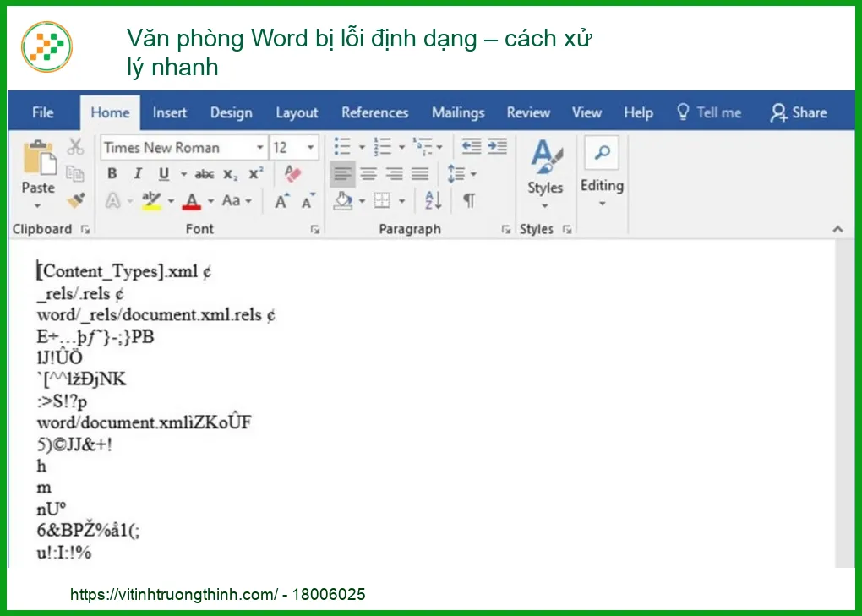Collapse the ribbon with the caret
Image resolution: width=862 pixels, height=616 pixels.
(837, 229)
